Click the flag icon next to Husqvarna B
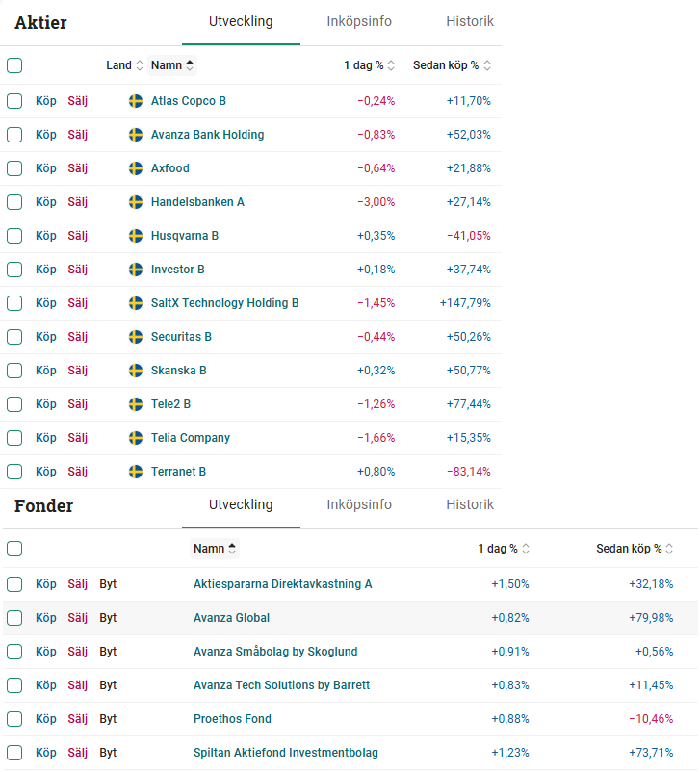This screenshot has width=700, height=772. pyautogui.click(x=136, y=236)
